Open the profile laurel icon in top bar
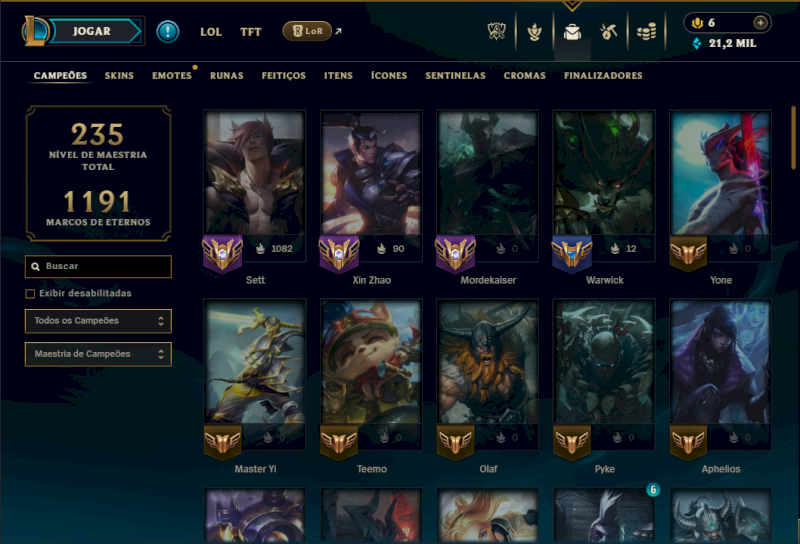Image resolution: width=800 pixels, height=544 pixels. (534, 32)
